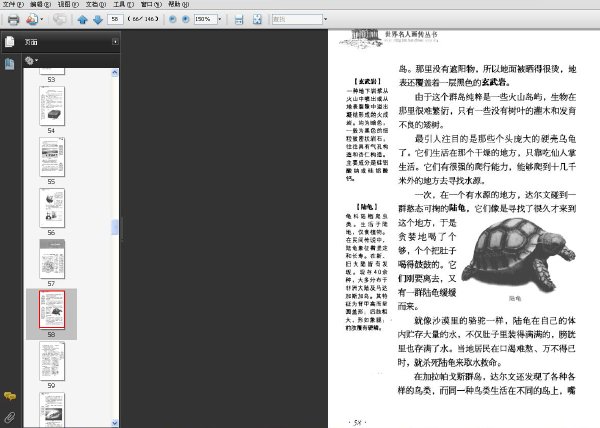The height and width of the screenshot is (428, 600).
Task: Click the Pages panel icon in sidebar
Action: pyautogui.click(x=10, y=41)
